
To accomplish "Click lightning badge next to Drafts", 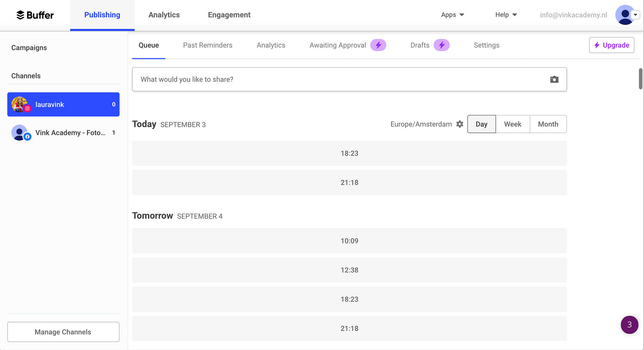I will click(x=441, y=45).
